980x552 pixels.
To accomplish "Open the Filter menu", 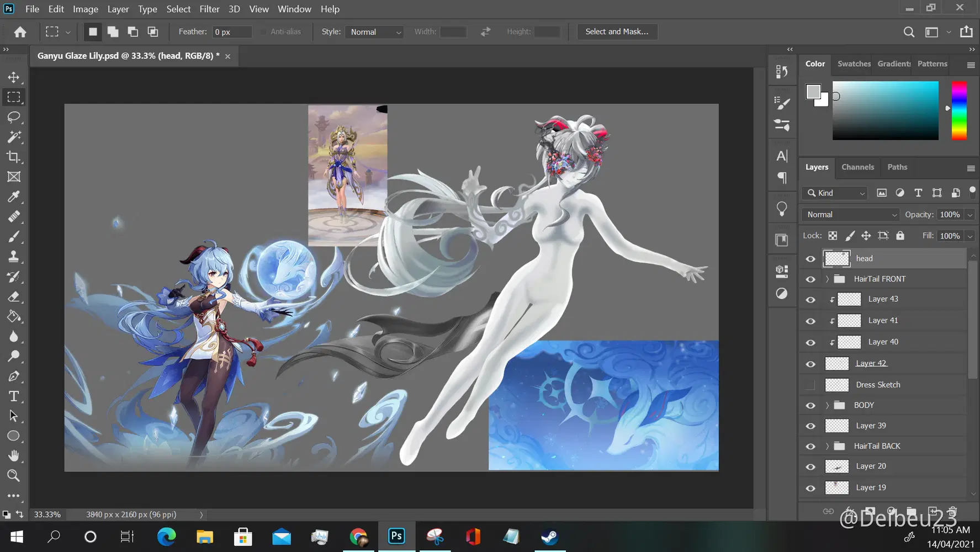I will tap(209, 9).
